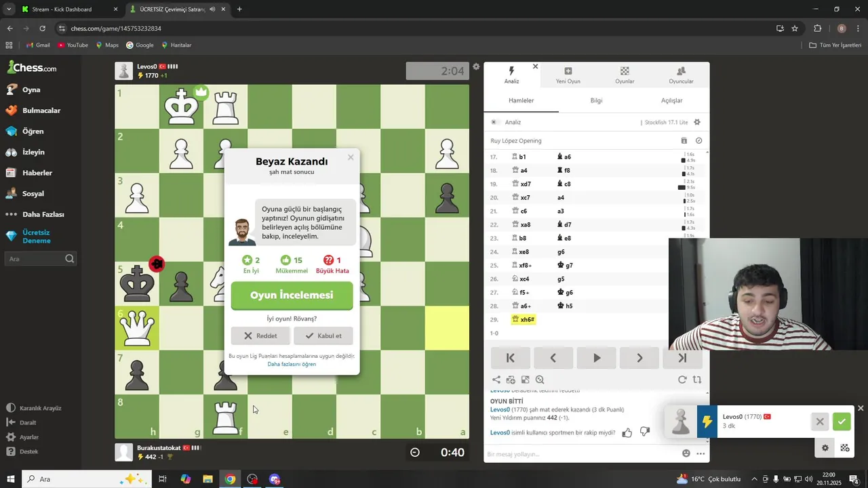
Task: Give thumbs down for opponent sportsmanship
Action: tap(645, 432)
